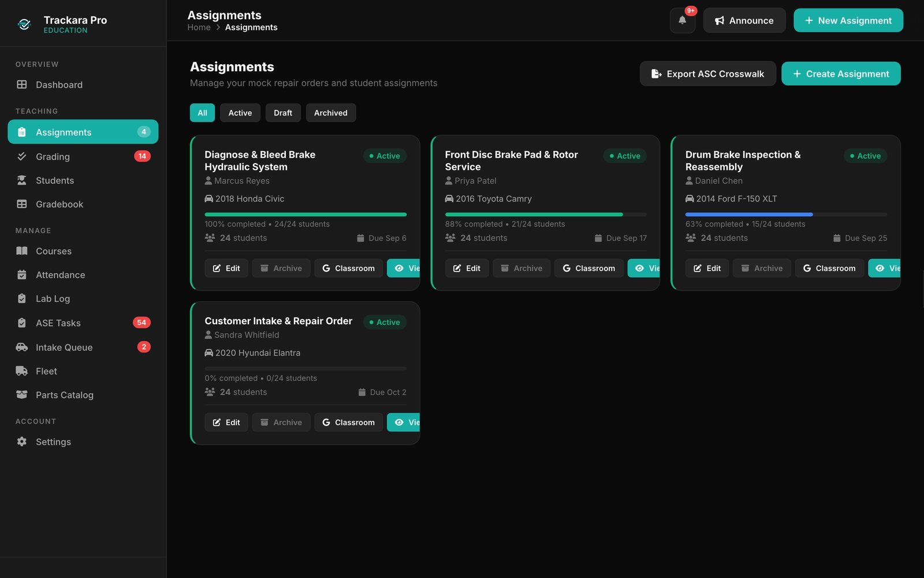Click the Create Assignment button
The height and width of the screenshot is (578, 924).
tap(841, 73)
